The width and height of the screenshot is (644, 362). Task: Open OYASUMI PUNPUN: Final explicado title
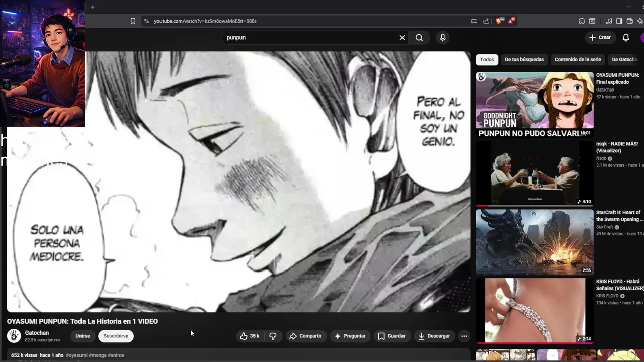pos(617,78)
